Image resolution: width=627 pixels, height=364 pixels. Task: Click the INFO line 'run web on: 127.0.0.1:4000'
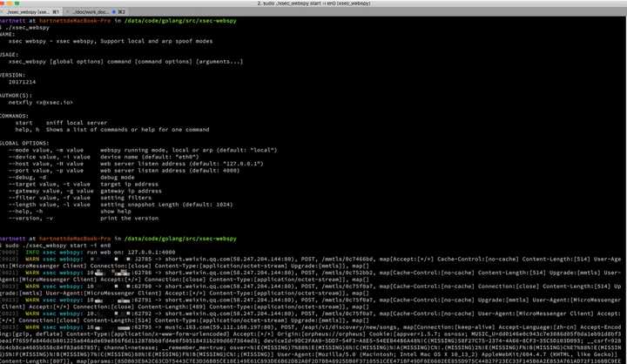pos(131,252)
